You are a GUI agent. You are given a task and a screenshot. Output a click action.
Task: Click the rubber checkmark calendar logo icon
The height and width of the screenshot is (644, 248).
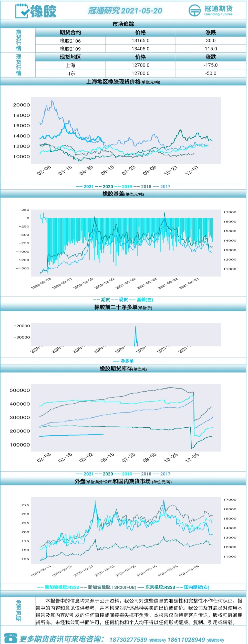(x=22, y=11)
